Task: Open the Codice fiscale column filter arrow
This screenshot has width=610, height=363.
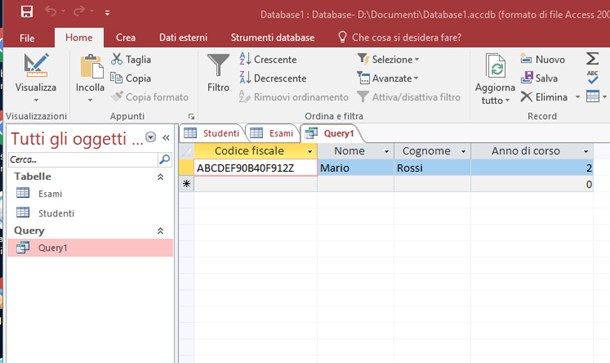Action: pyautogui.click(x=310, y=152)
